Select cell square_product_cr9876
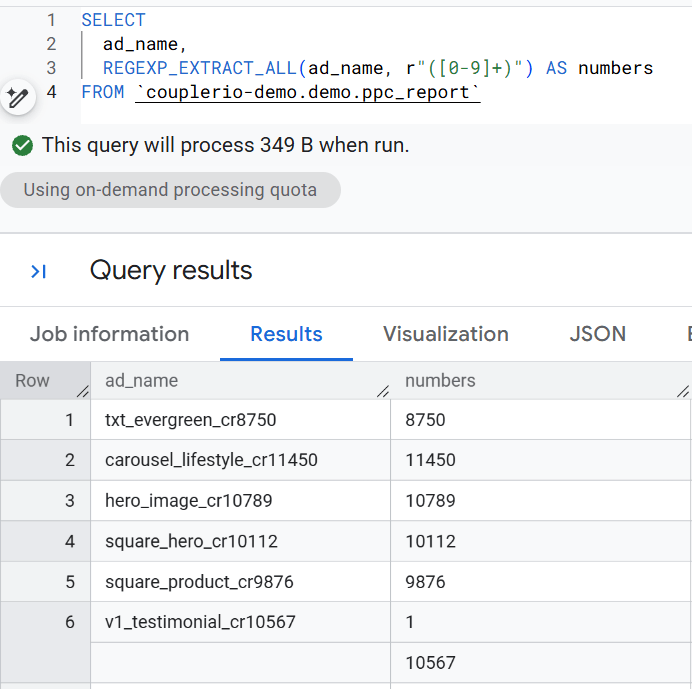This screenshot has width=692, height=689. (241, 582)
